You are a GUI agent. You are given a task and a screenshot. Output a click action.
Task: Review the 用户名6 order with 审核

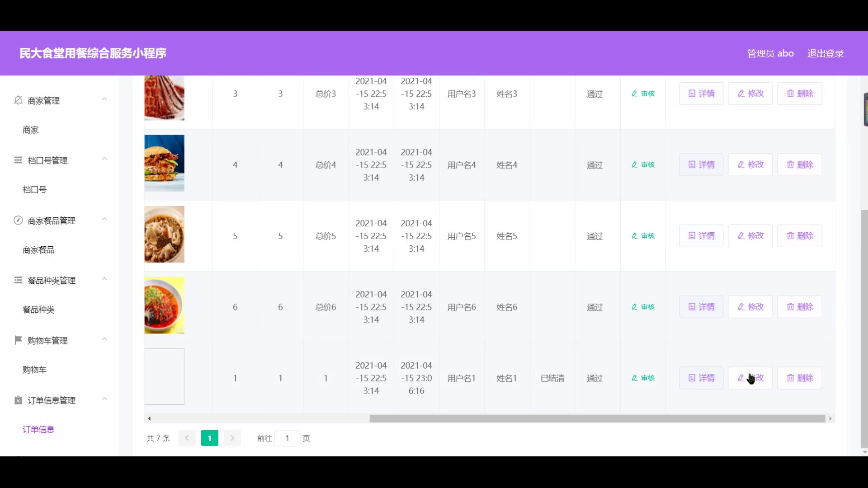(643, 307)
